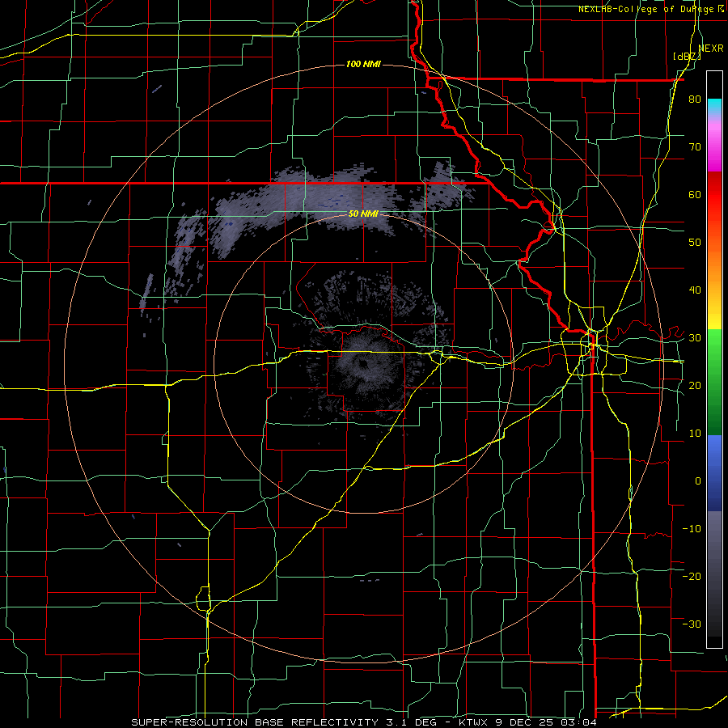Image resolution: width=728 pixels, height=728 pixels.
Task: Select the 70 dBZ scale value
Action: [695, 146]
